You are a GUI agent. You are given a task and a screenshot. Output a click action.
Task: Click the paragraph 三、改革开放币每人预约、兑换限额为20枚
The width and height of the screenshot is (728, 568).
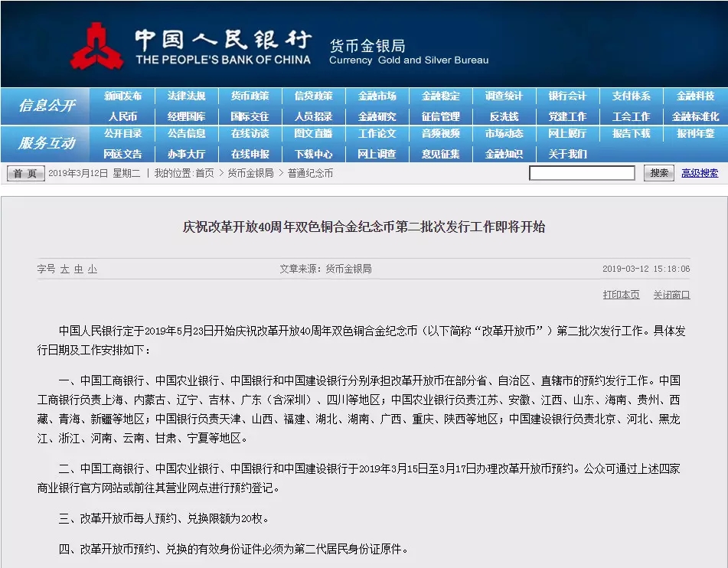click(164, 518)
